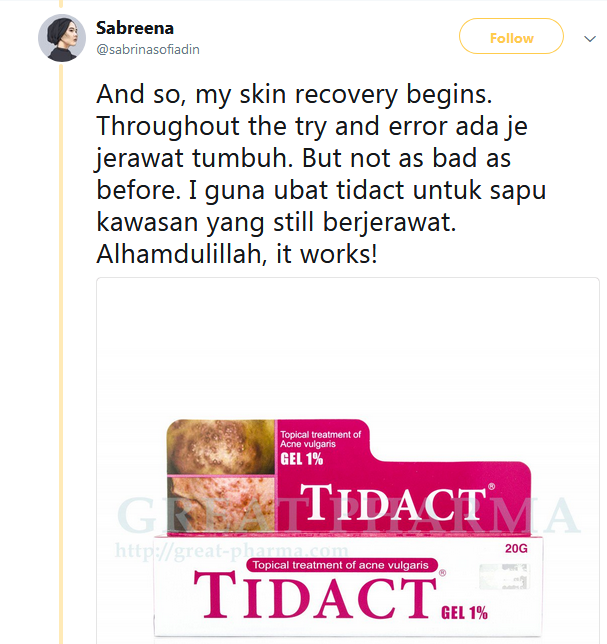Click the white TIDACT logo on pink flap

pos(393,503)
